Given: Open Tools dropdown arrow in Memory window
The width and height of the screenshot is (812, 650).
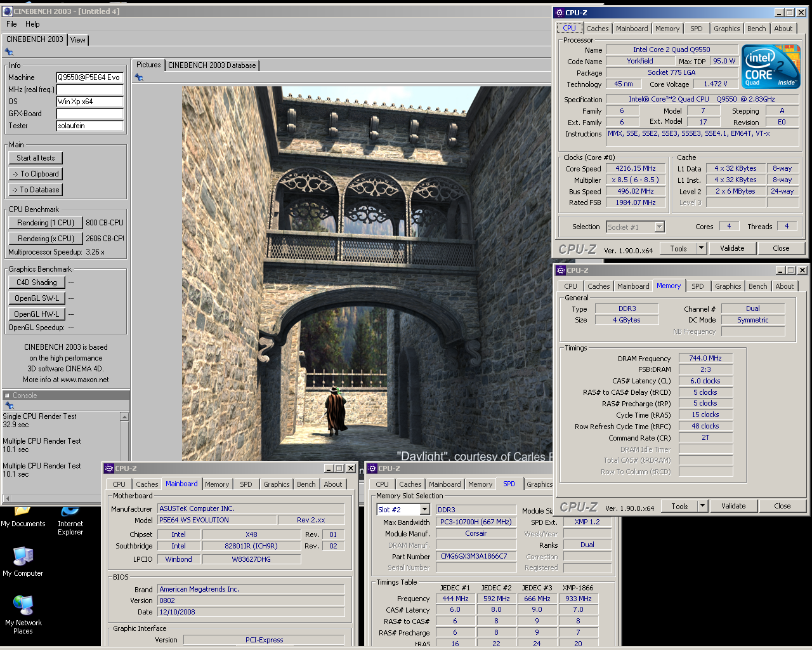Looking at the screenshot, I should pos(703,506).
